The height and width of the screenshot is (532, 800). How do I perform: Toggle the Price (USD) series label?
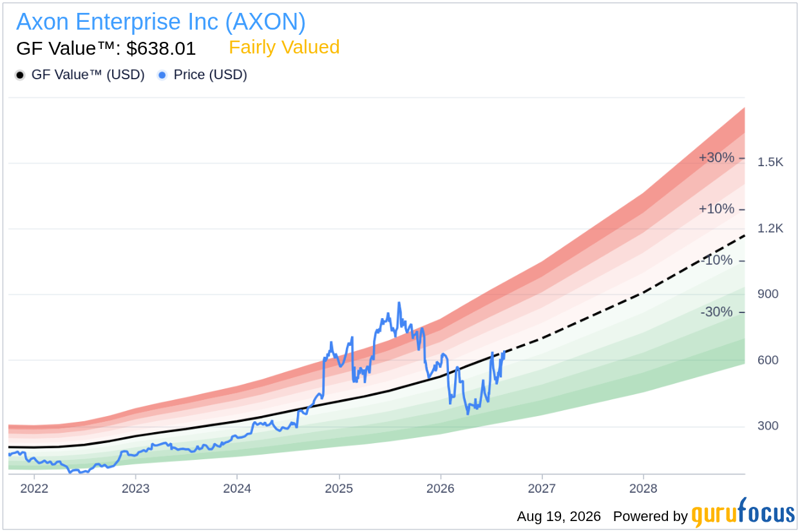(211, 75)
